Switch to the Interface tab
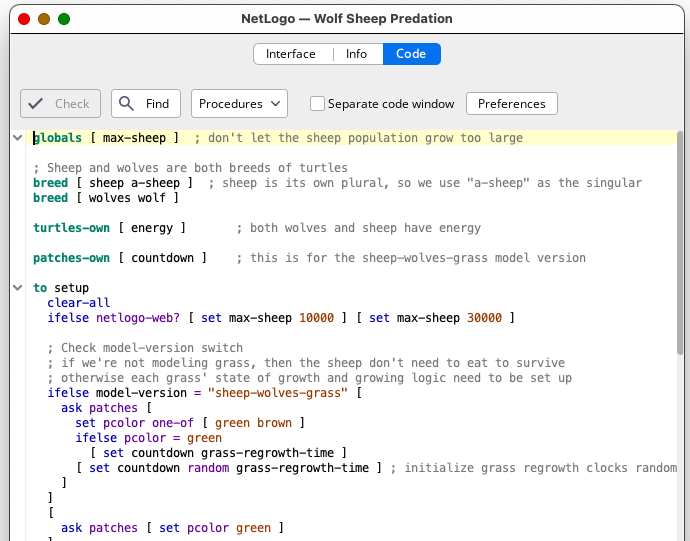Screen dimensions: 690x541 [x=290, y=54]
